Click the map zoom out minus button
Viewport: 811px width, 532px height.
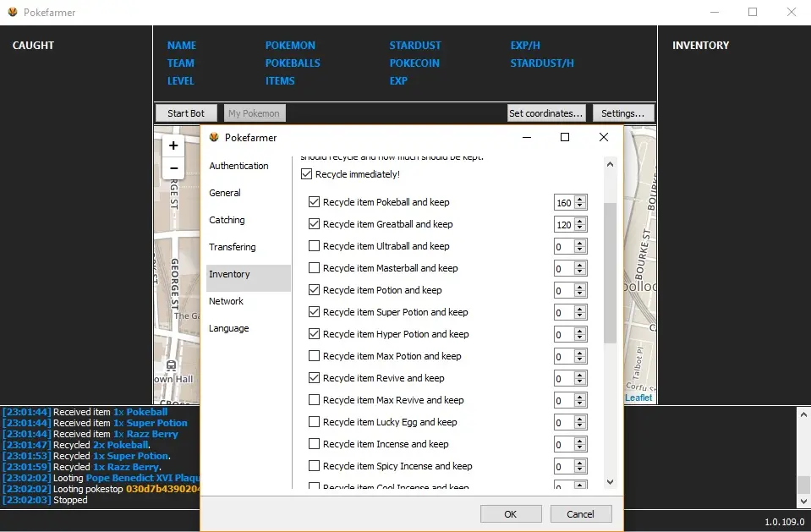(x=173, y=167)
